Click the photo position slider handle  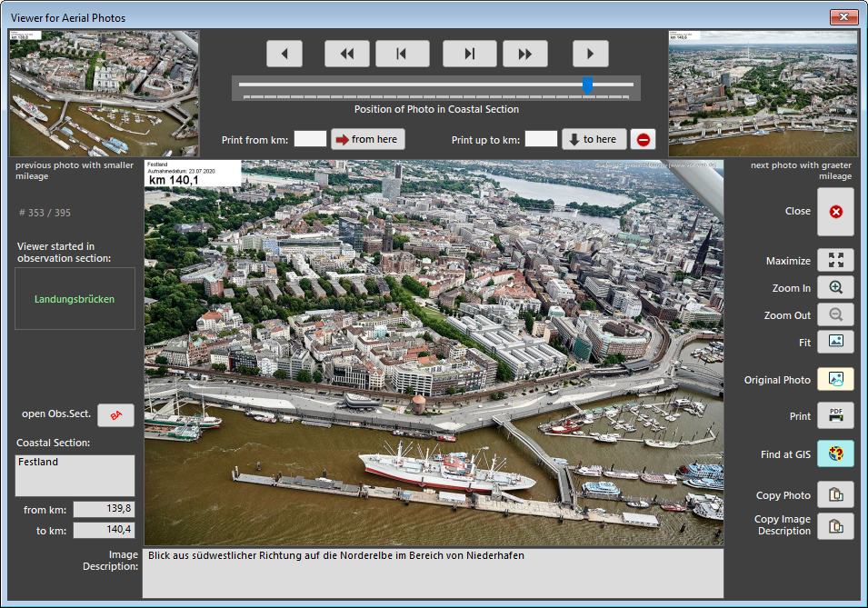[588, 85]
